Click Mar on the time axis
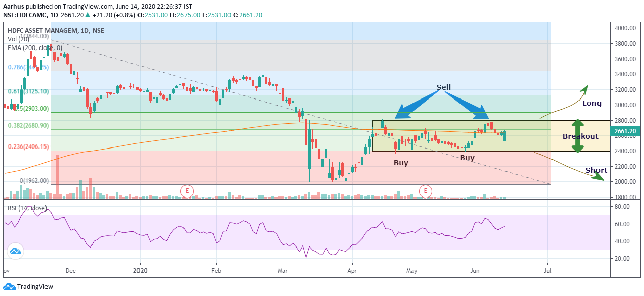644x296 pixels. click(283, 270)
